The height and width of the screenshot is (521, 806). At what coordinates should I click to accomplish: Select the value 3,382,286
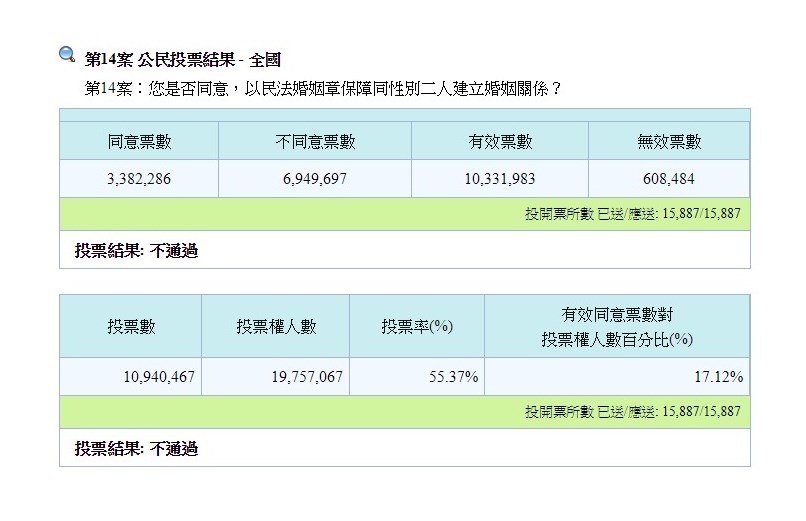click(139, 179)
